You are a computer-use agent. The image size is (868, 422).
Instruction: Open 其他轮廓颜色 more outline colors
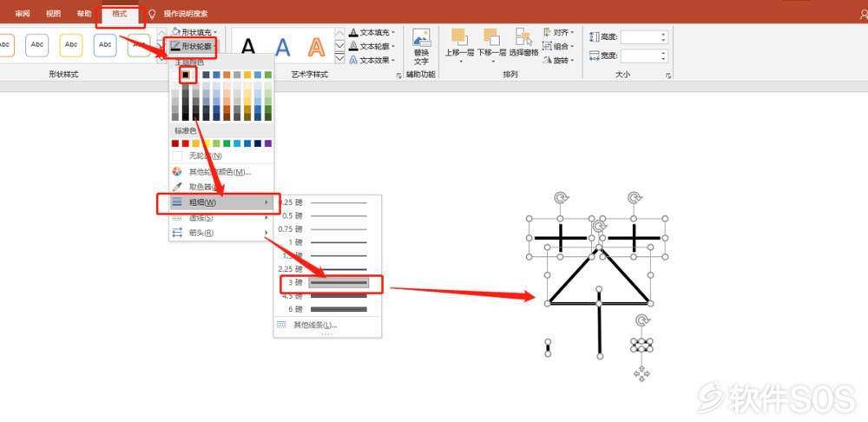pyautogui.click(x=221, y=172)
